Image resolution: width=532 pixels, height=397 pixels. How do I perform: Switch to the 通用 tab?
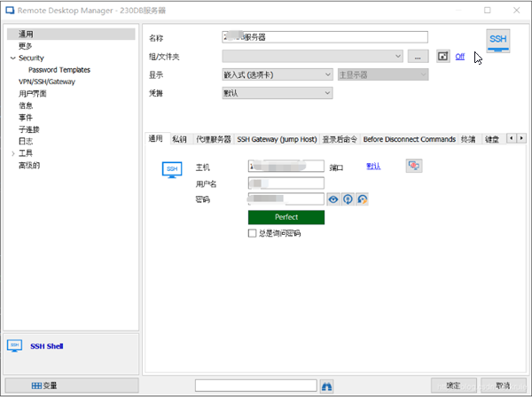pyautogui.click(x=156, y=138)
